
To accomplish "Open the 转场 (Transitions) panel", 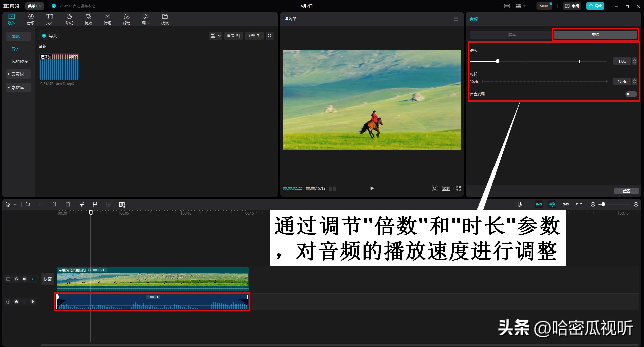I will [107, 18].
